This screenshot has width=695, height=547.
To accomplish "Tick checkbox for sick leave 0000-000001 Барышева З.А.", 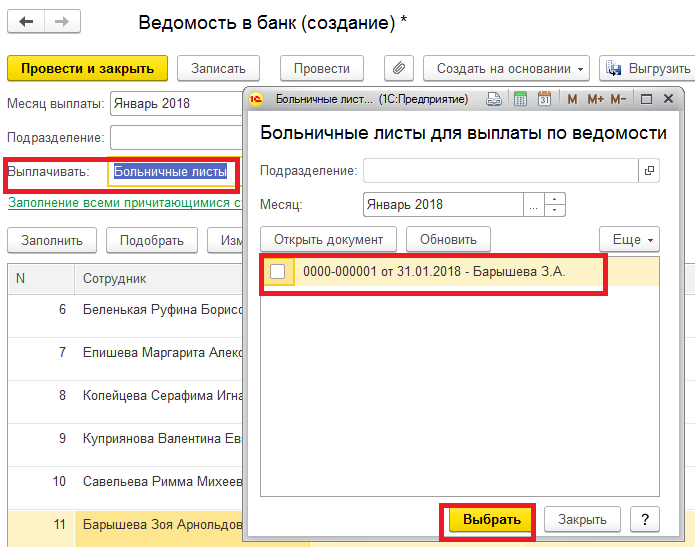I will (277, 271).
